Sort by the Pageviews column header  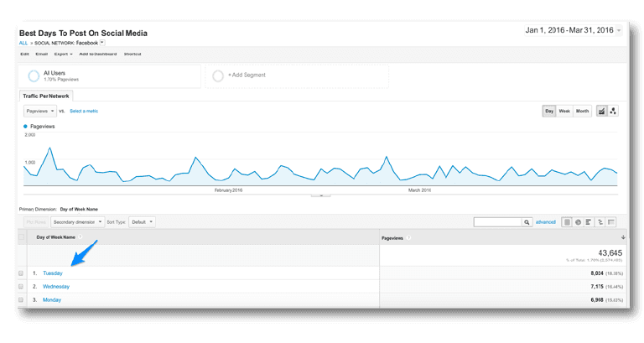point(392,238)
